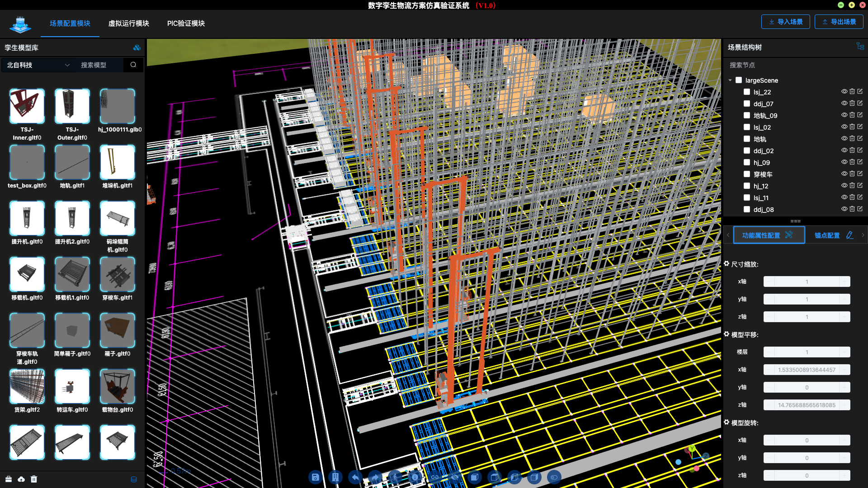Check the 穿梭车 node checkbox
868x488 pixels.
point(747,174)
